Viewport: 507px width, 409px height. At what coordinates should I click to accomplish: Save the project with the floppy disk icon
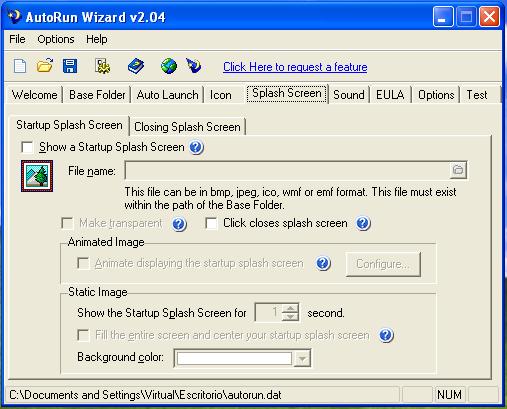click(x=70, y=66)
